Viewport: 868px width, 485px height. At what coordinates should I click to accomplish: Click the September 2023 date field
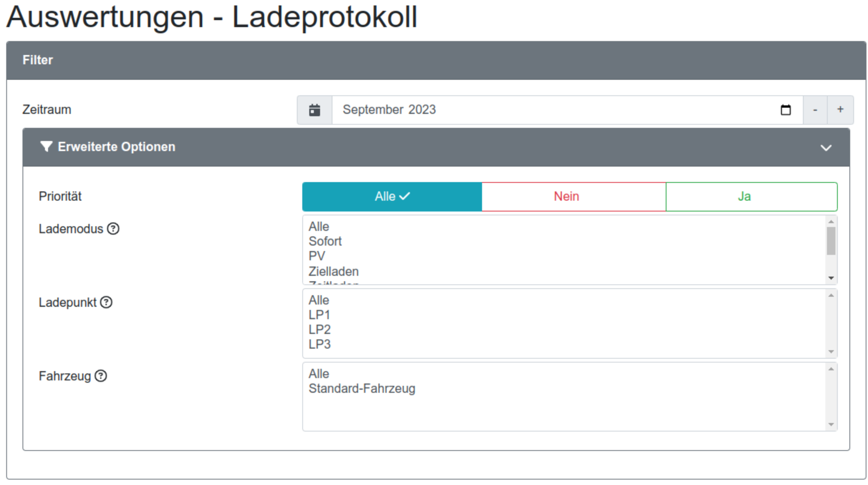tap(542, 110)
